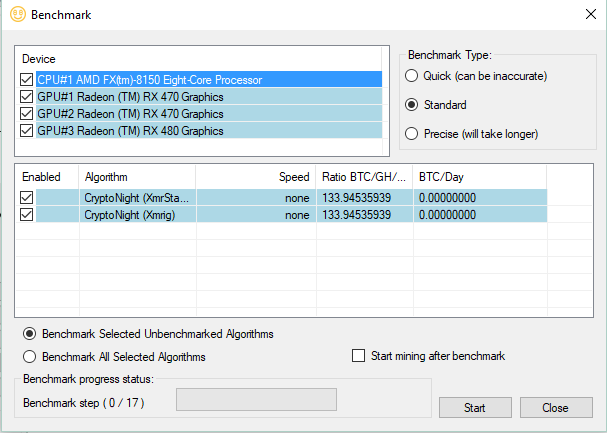This screenshot has height=433, width=607.
Task: Click the Benchmark smiley app icon
Action: click(18, 15)
